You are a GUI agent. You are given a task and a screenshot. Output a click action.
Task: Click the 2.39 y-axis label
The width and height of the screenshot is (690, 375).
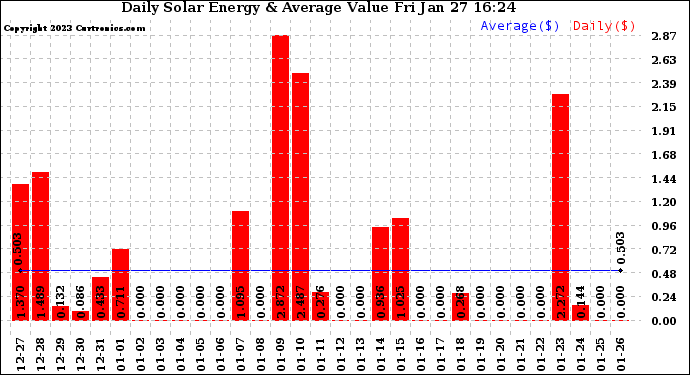click(x=664, y=84)
